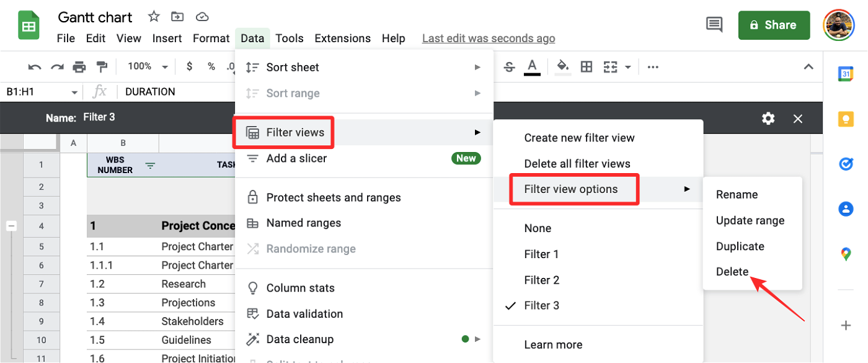Click the move to folder icon
868x363 pixels.
177,17
